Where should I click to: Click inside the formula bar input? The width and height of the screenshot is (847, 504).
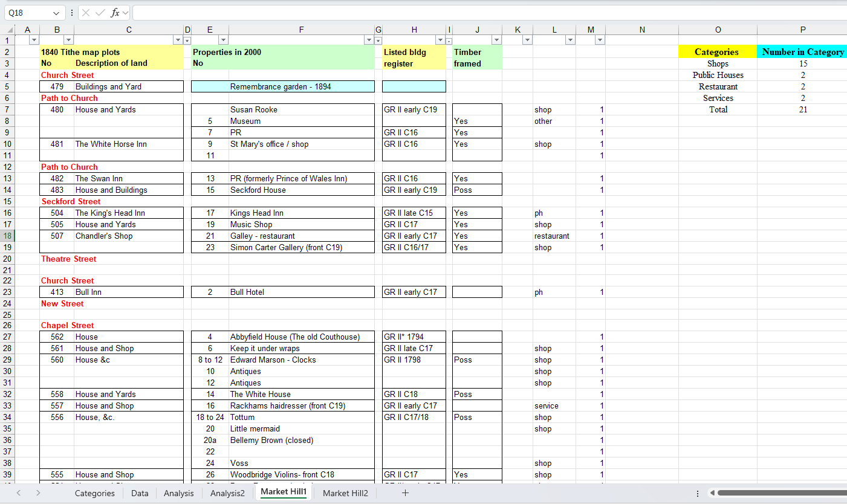(x=488, y=13)
